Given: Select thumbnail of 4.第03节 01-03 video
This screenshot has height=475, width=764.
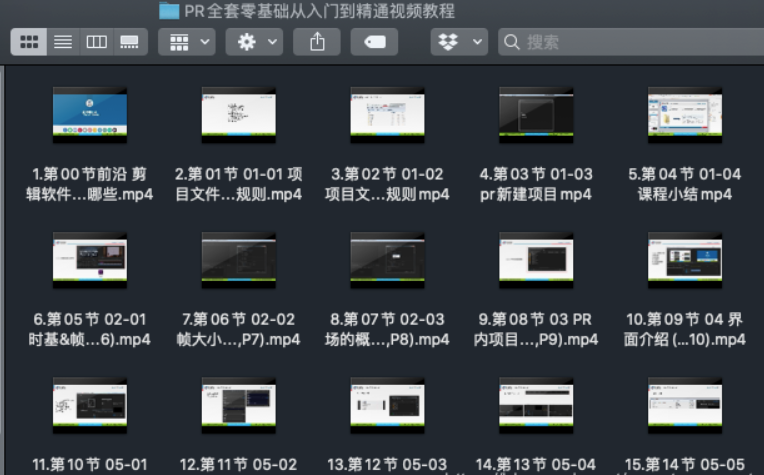Looking at the screenshot, I should tap(536, 115).
